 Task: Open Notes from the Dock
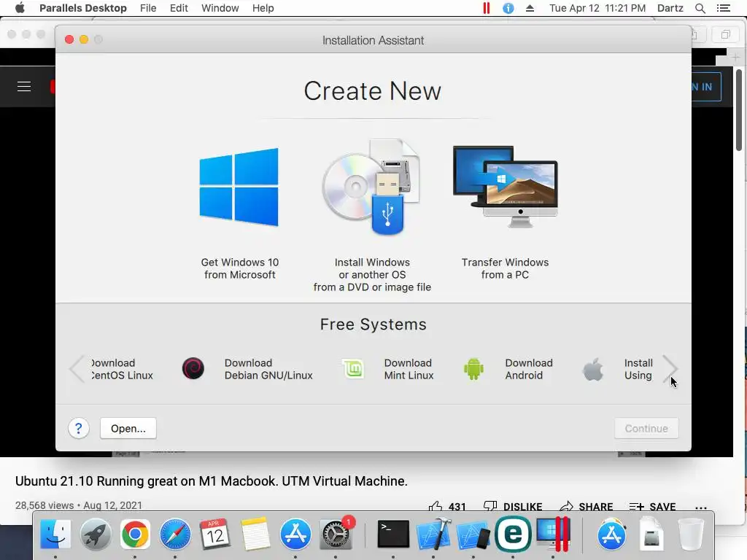pos(255,534)
